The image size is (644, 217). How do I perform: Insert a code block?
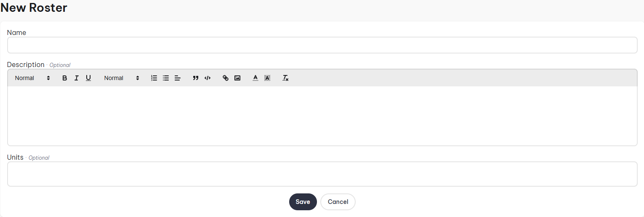coord(208,78)
